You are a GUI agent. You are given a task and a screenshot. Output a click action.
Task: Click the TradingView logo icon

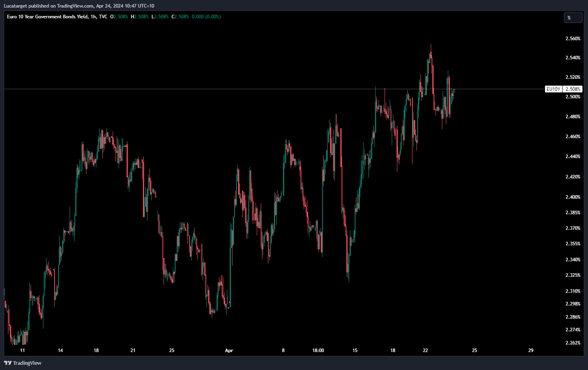(x=8, y=363)
